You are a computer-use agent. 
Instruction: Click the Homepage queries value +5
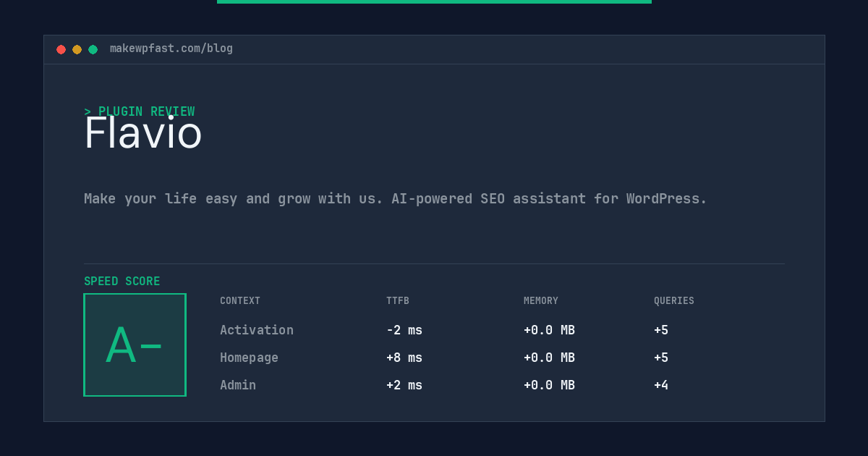point(661,358)
